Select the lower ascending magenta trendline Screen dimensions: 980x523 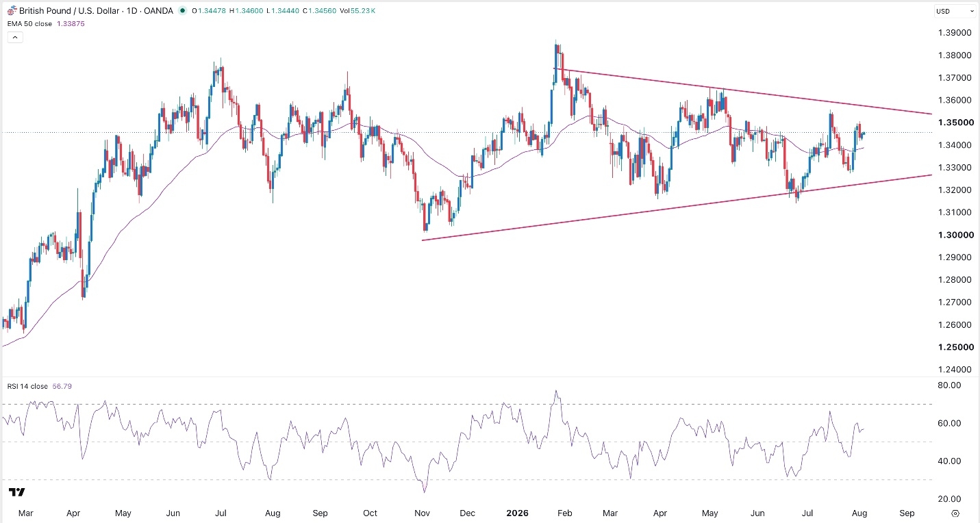pos(678,207)
